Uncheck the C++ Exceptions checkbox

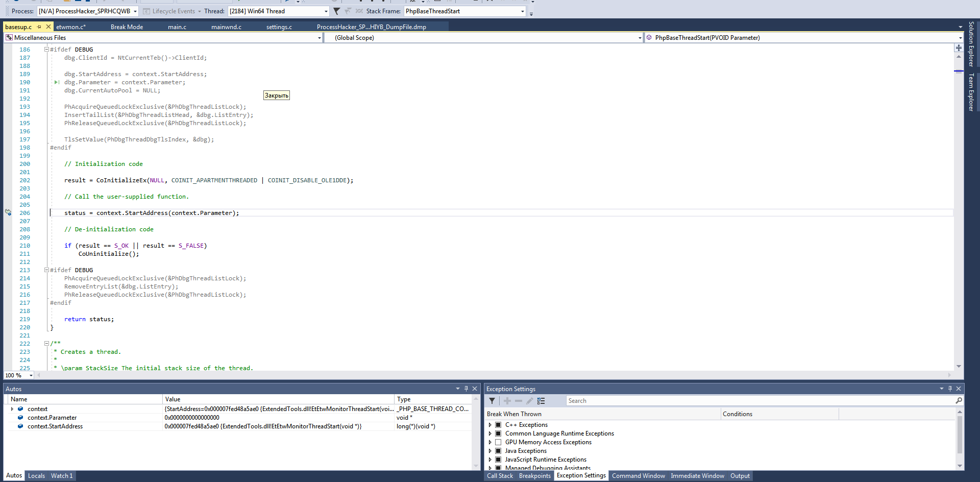(499, 424)
